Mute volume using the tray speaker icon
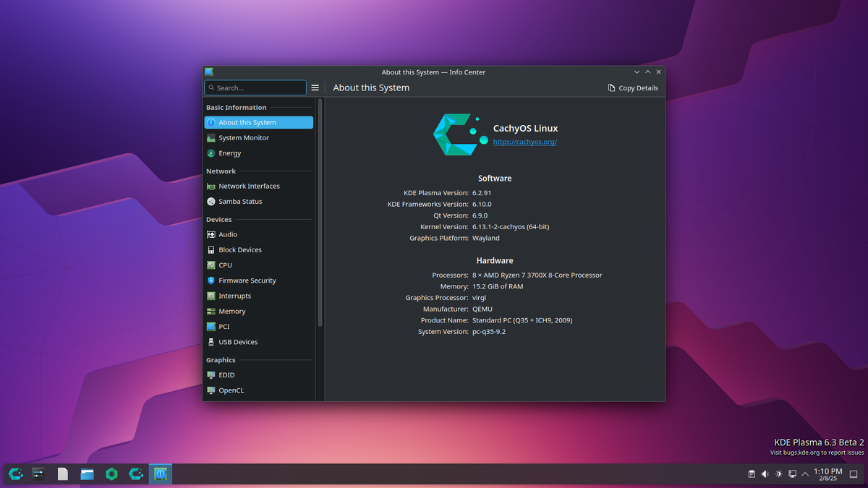The height and width of the screenshot is (488, 868). [x=765, y=474]
